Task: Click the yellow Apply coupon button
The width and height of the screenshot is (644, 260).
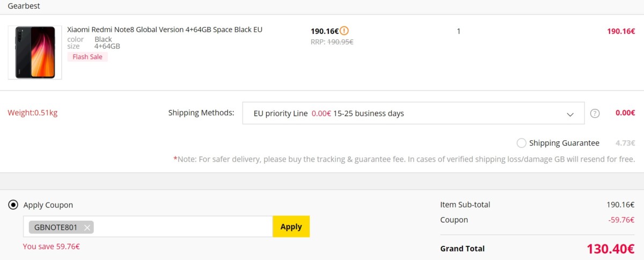Action: [291, 227]
